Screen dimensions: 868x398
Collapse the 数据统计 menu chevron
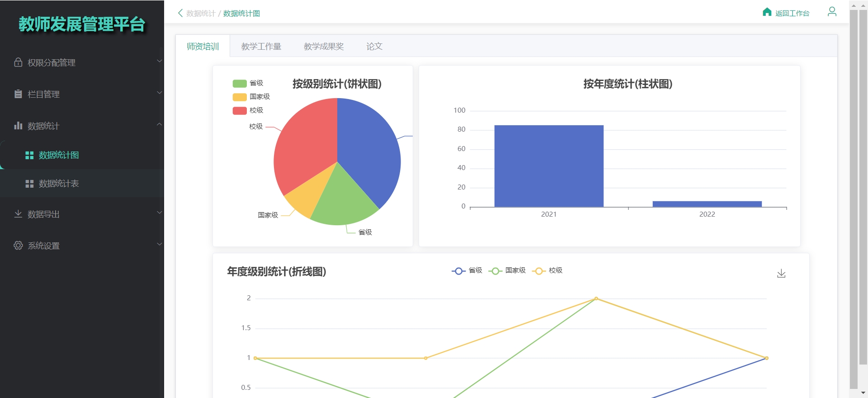[x=159, y=124]
